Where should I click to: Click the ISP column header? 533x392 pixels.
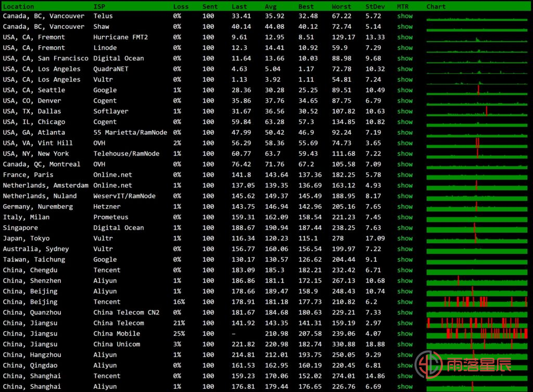(x=99, y=6)
